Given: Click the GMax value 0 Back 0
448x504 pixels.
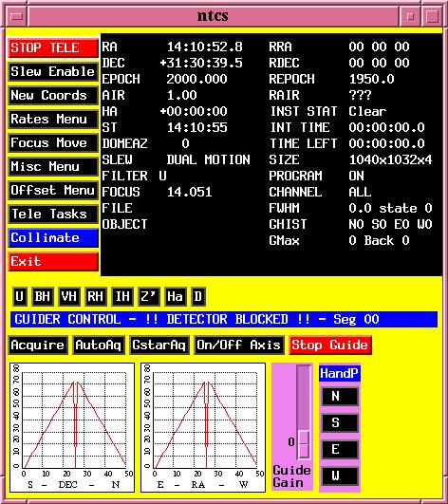Looking at the screenshot, I should coord(380,240).
